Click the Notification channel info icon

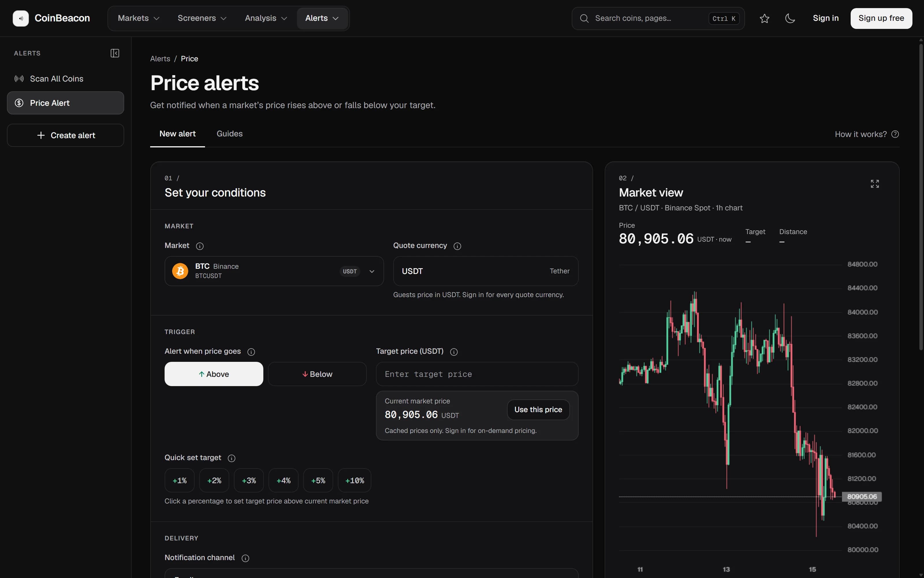click(x=245, y=558)
